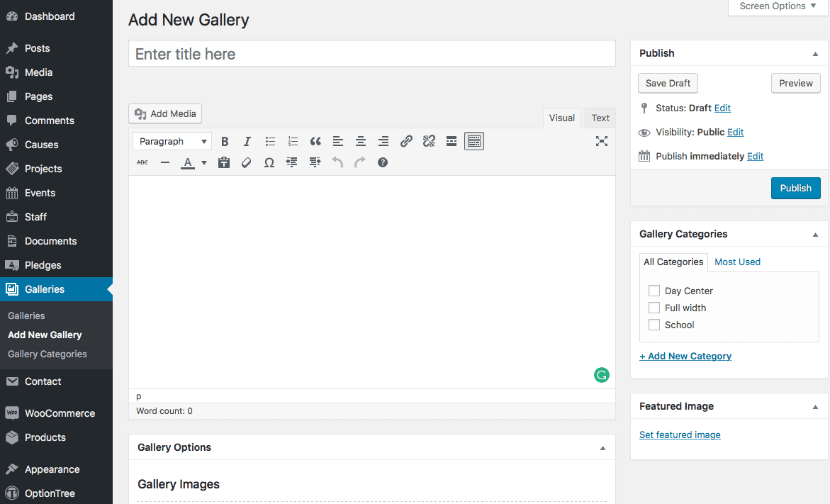Align text center
This screenshot has width=830, height=504.
pyautogui.click(x=361, y=141)
